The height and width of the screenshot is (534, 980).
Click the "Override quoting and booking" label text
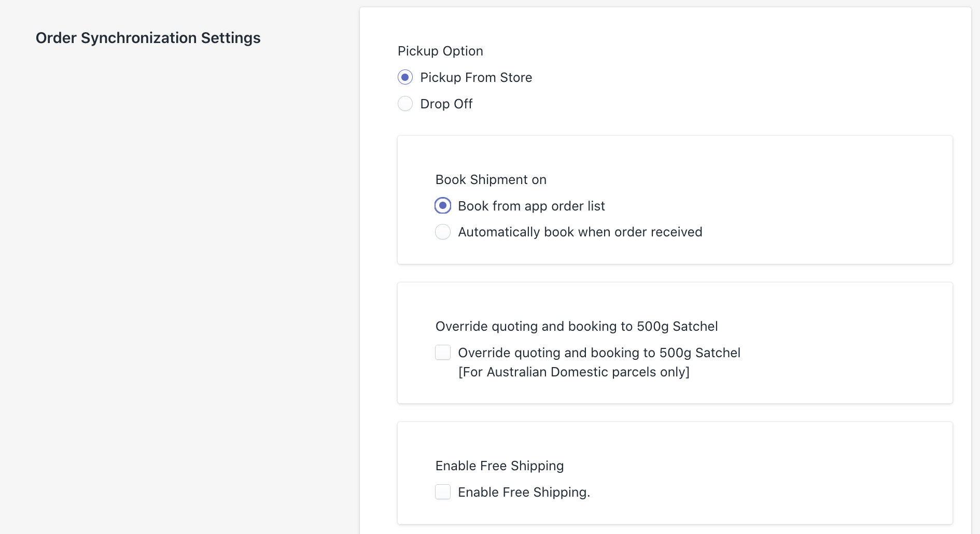point(598,353)
